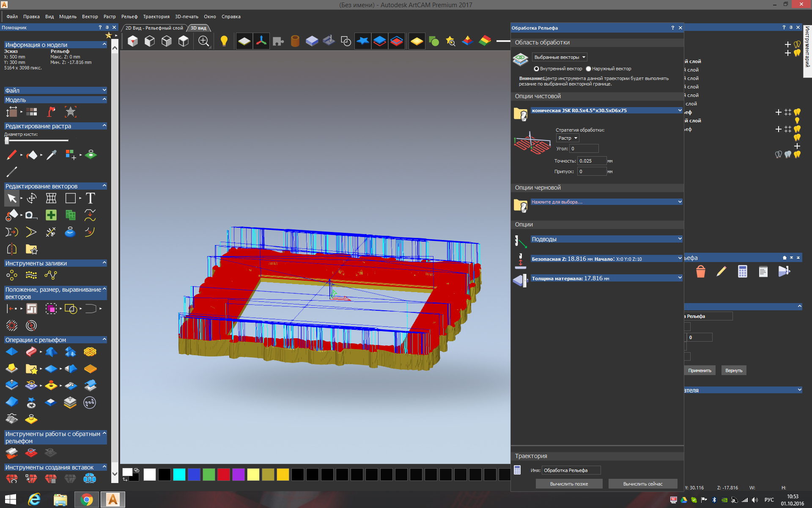Select the vector selection arrow tool
This screenshot has height=508, width=812.
[x=12, y=198]
